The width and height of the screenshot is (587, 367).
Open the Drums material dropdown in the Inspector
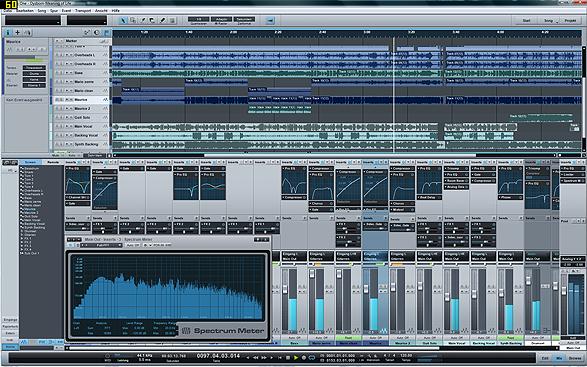(x=34, y=74)
